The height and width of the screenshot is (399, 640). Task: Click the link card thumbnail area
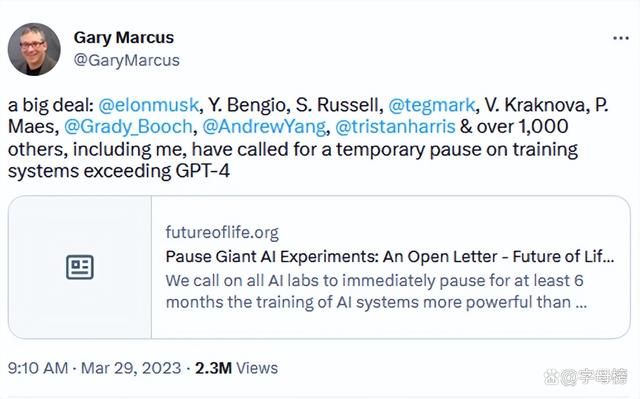click(x=80, y=267)
